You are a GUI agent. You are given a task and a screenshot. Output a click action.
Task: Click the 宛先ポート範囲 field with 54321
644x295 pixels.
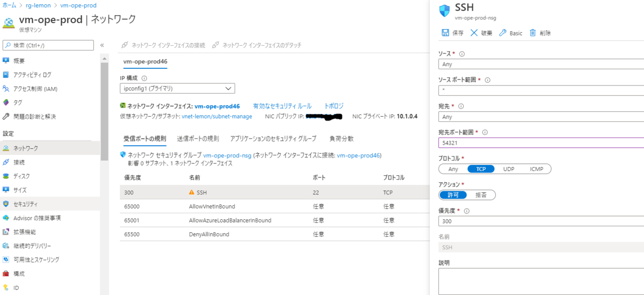[541, 143]
